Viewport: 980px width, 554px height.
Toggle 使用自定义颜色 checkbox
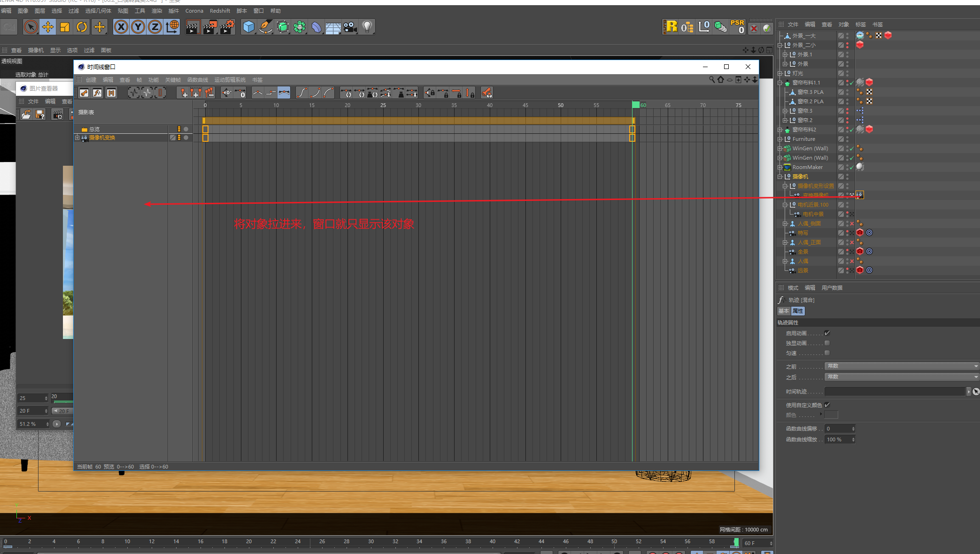click(x=827, y=405)
